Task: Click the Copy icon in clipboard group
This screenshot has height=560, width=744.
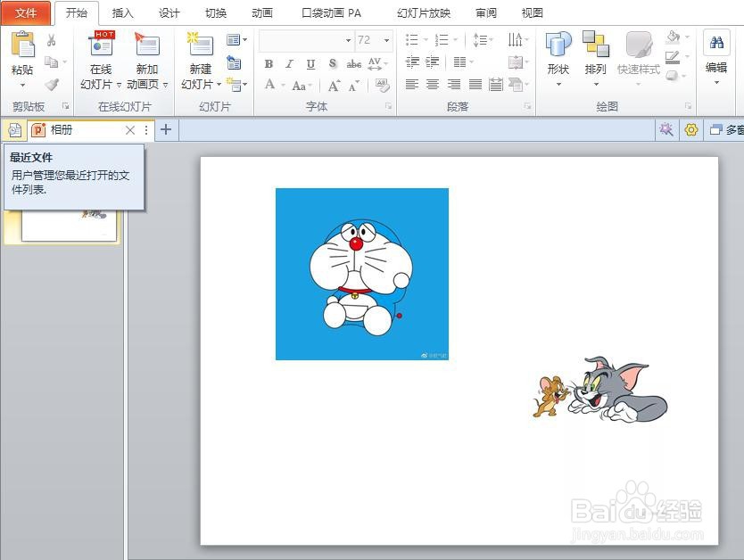Action: point(51,62)
